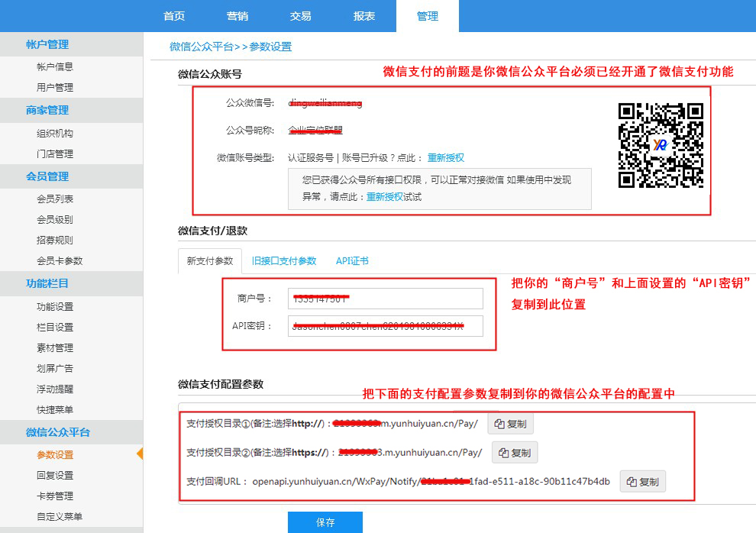756x533 pixels.
Task: Open 用户管理 in the sidebar
Action: 55,88
